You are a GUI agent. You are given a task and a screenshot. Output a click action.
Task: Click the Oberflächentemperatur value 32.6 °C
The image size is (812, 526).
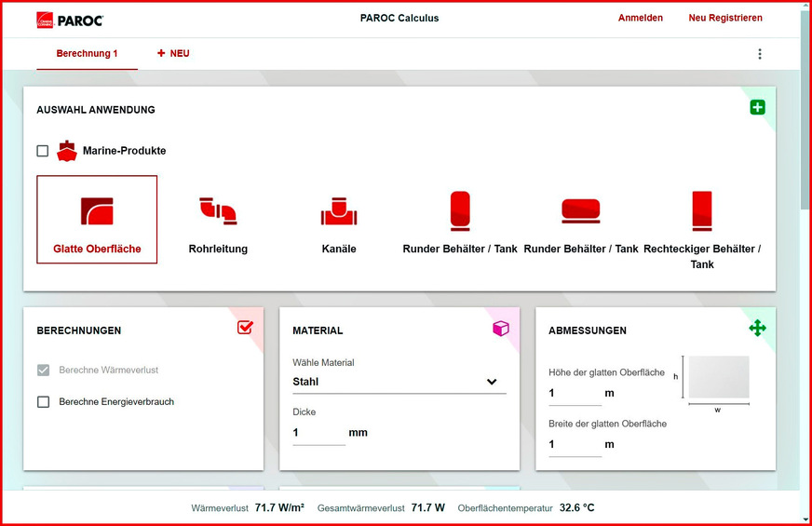[577, 508]
